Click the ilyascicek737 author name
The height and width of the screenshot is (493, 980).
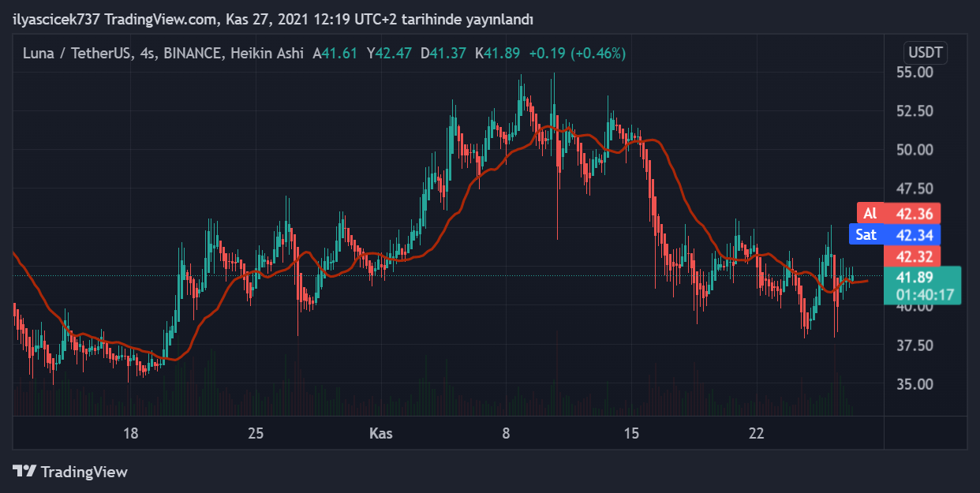click(x=56, y=18)
